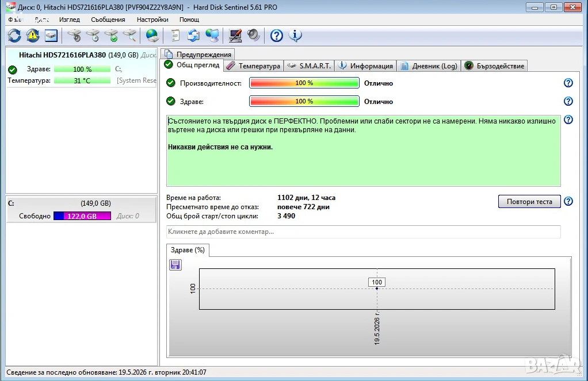Open the Съобщения menu
The width and height of the screenshot is (588, 381).
[x=108, y=20]
